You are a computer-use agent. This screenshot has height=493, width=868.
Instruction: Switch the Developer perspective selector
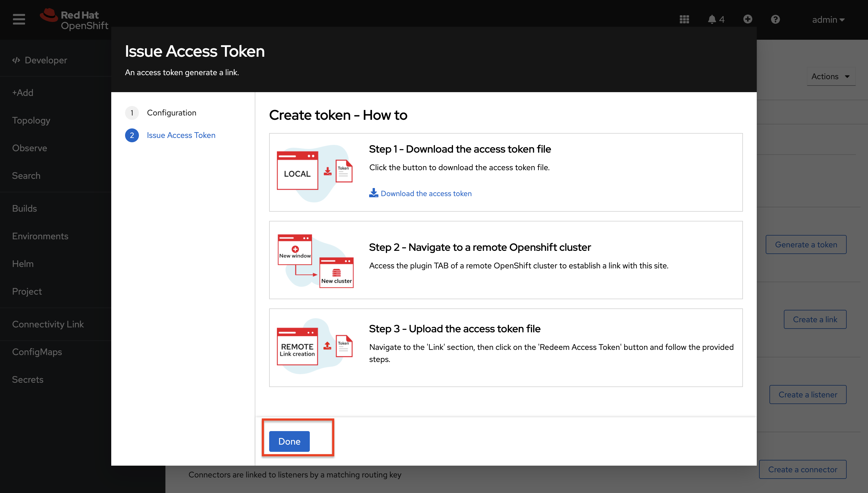40,60
